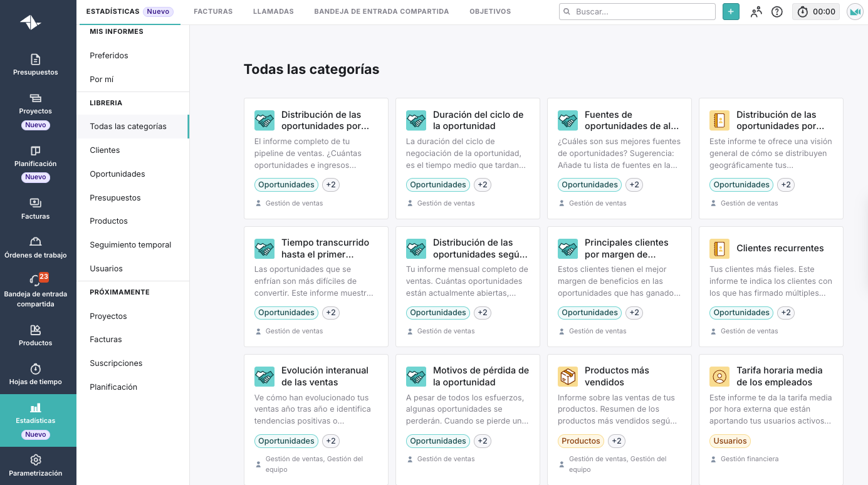Click the handshake icon of Principales clientes card
The height and width of the screenshot is (485, 868).
coord(568,248)
